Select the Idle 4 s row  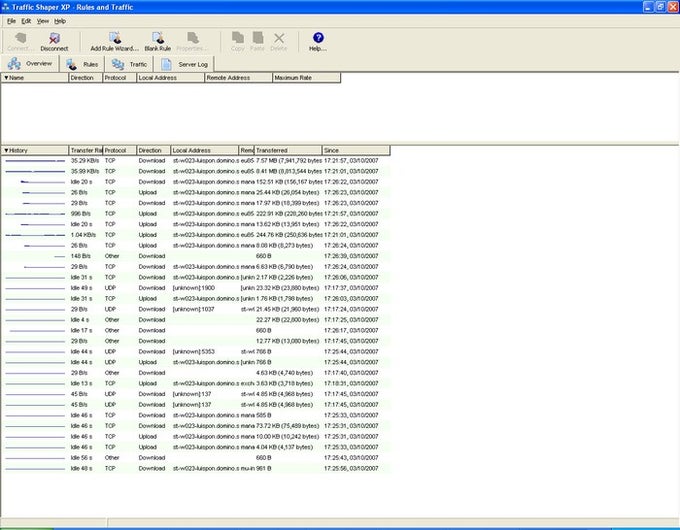196,320
